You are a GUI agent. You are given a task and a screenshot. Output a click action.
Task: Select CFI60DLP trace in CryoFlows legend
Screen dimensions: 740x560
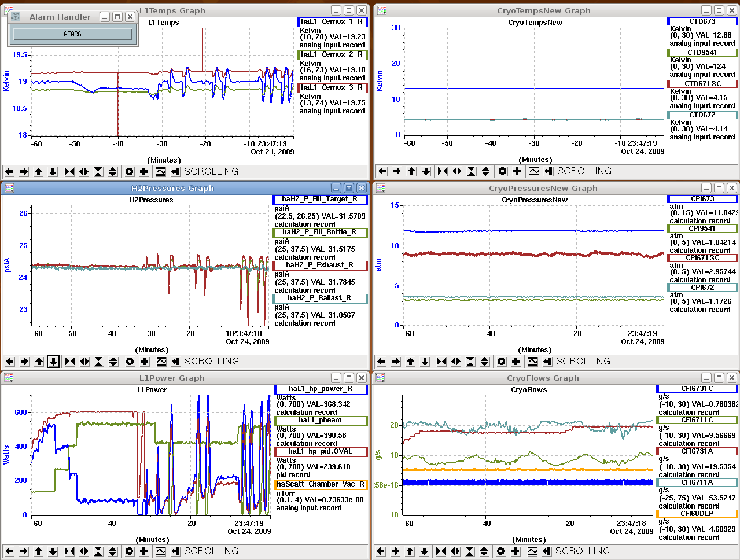pos(697,514)
